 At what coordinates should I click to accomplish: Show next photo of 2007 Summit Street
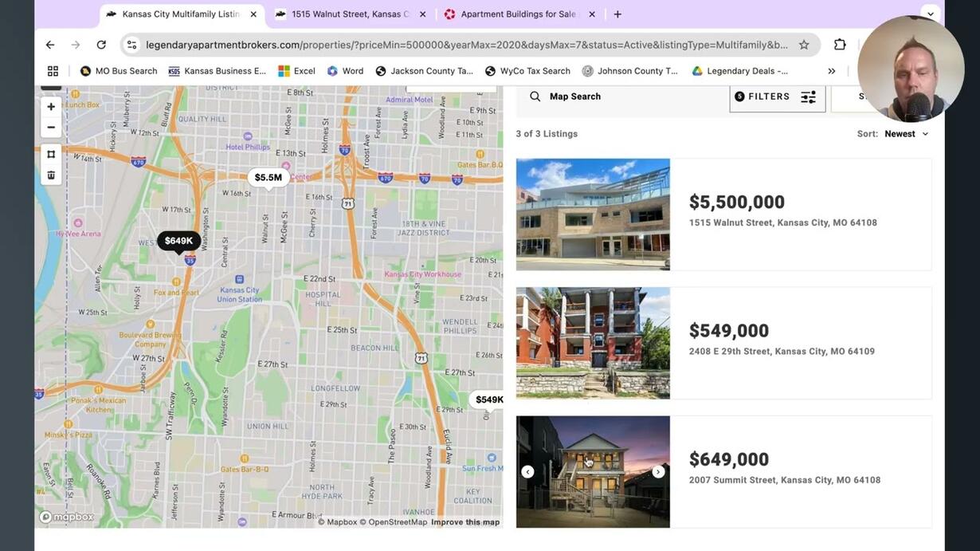[x=658, y=472]
